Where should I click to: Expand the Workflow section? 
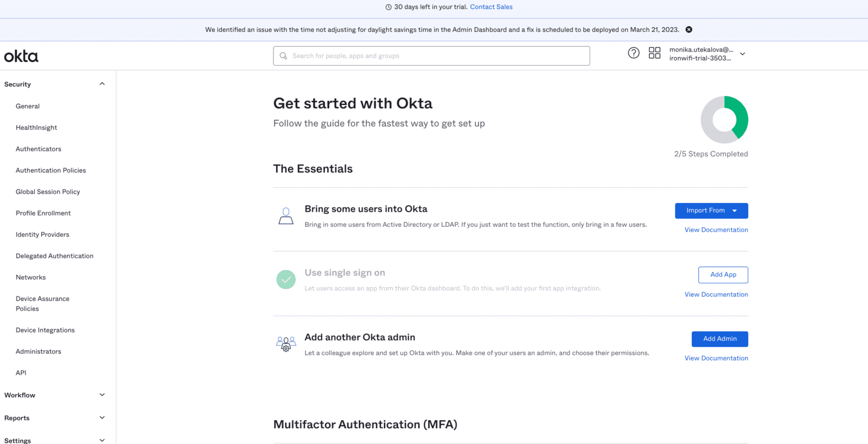(x=102, y=395)
